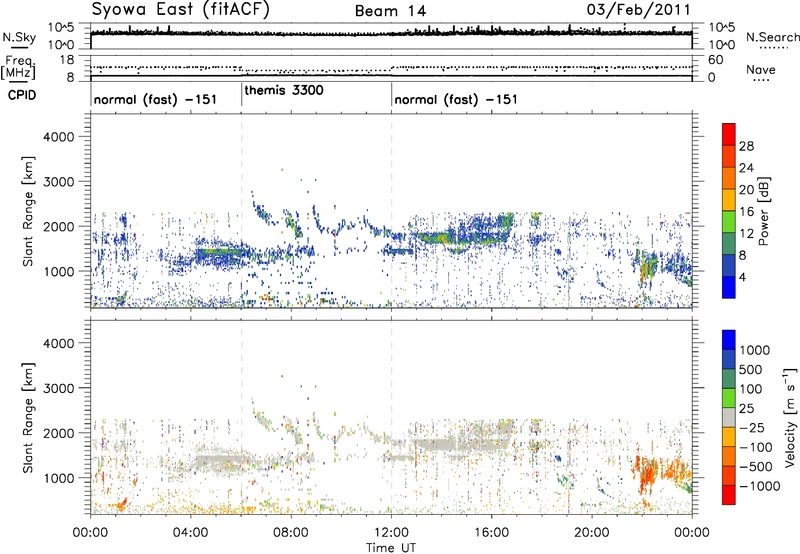Click the '16' label on the Power colorbar
The height and width of the screenshot is (554, 800).
pos(746,212)
